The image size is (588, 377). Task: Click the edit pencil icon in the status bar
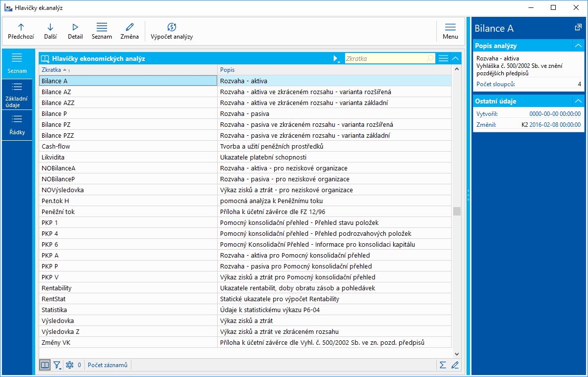455,365
